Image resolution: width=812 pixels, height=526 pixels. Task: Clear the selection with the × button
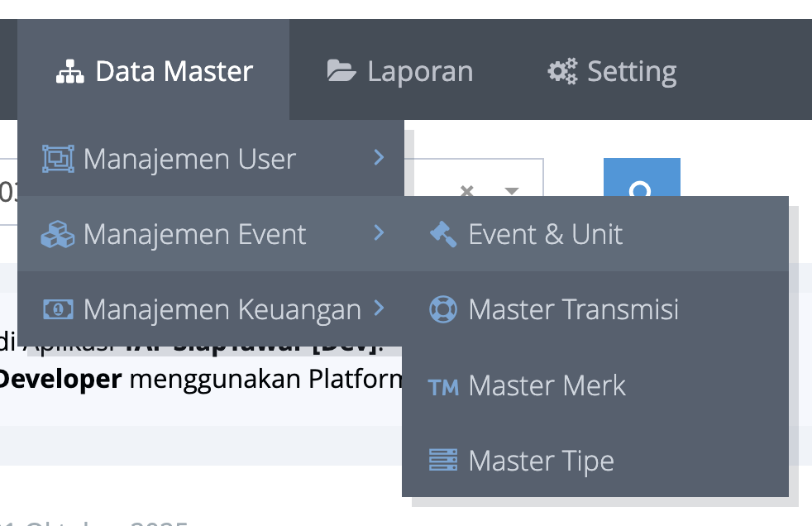(466, 190)
